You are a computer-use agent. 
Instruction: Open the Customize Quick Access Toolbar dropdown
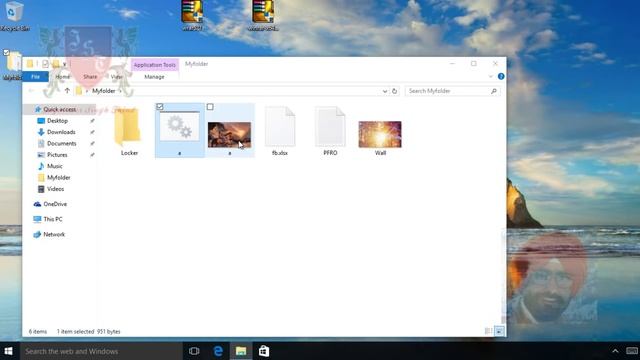pyautogui.click(x=64, y=64)
